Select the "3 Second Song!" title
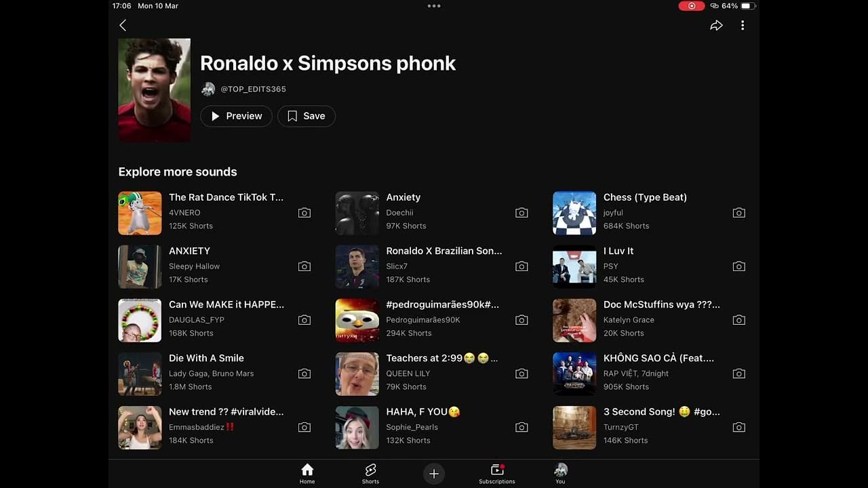The image size is (868, 488). pos(662,411)
